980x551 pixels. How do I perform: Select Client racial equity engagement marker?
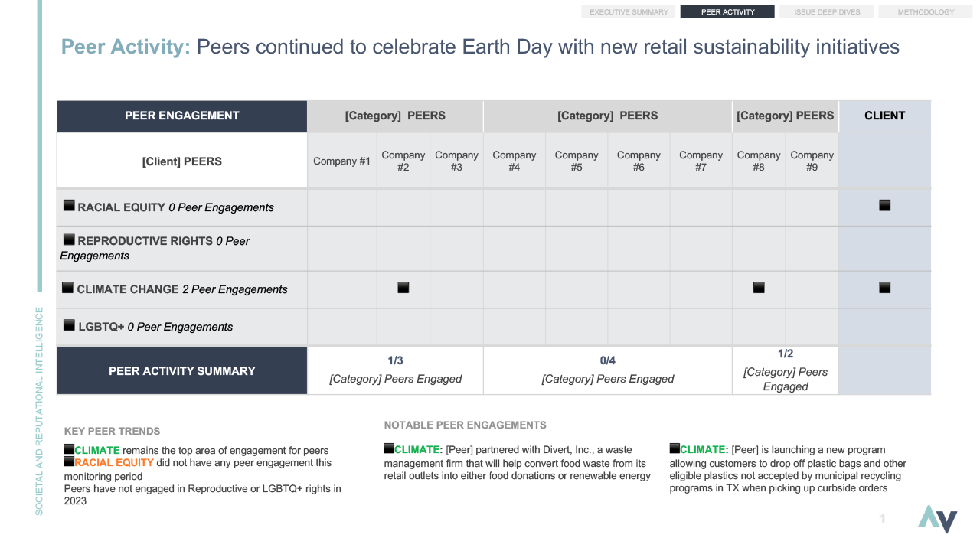[885, 205]
